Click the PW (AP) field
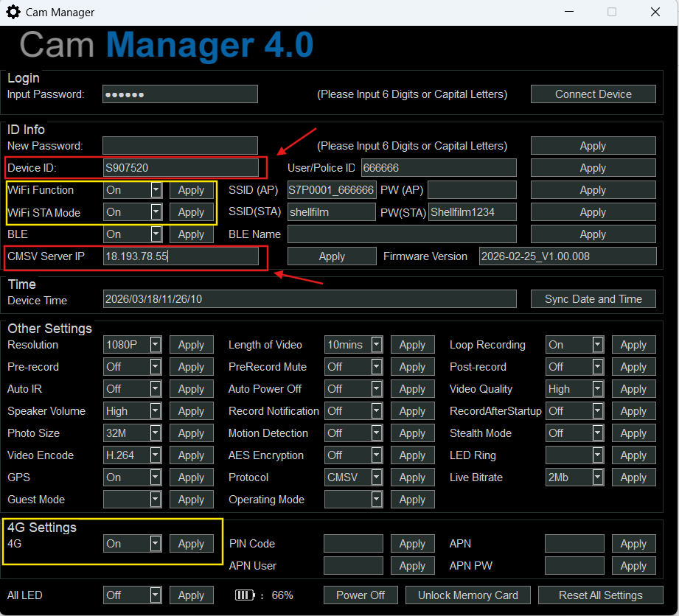The image size is (679, 616). [x=472, y=190]
